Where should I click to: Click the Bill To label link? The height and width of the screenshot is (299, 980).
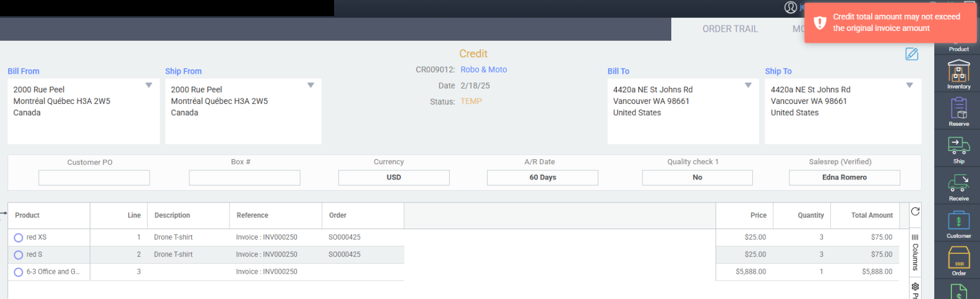tap(619, 71)
